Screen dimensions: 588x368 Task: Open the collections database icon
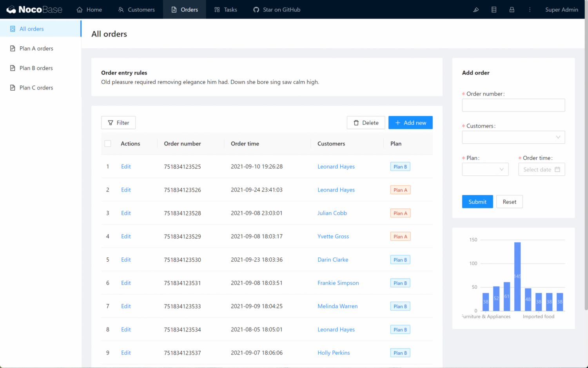tap(494, 9)
